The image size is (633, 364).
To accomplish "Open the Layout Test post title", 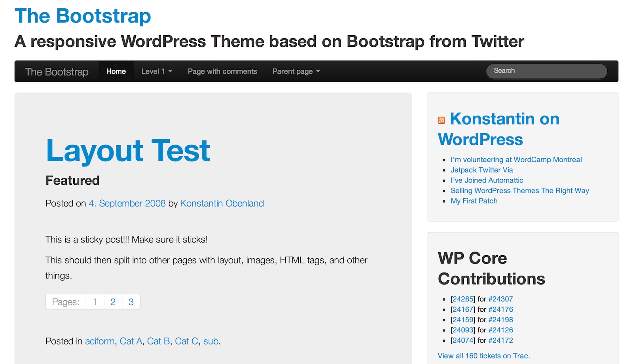I will (128, 151).
